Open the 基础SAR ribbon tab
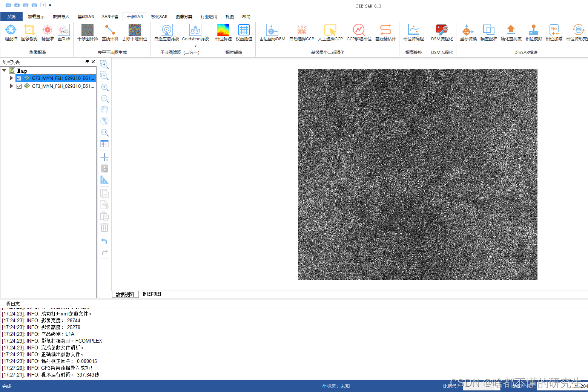Viewport: 588px width, 392px height. [86, 17]
